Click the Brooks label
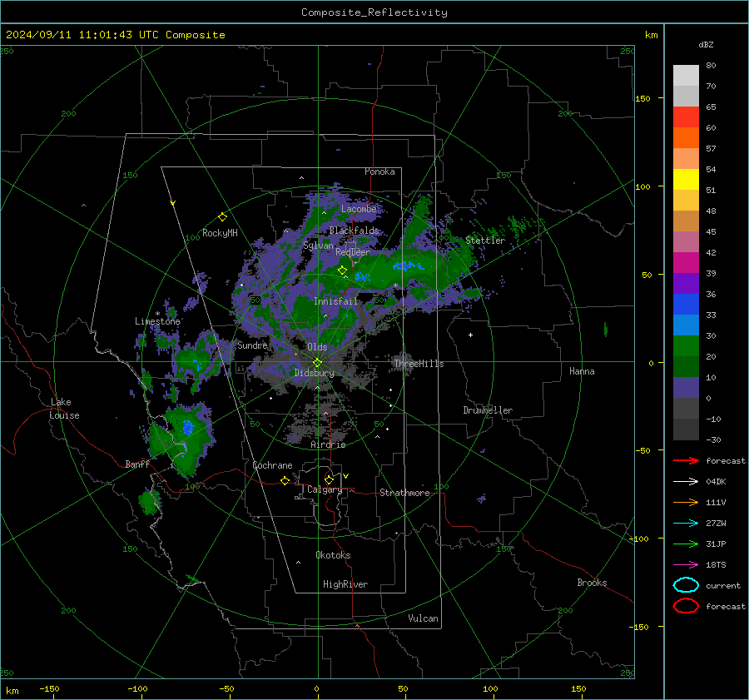The width and height of the screenshot is (749, 700). coord(592,583)
